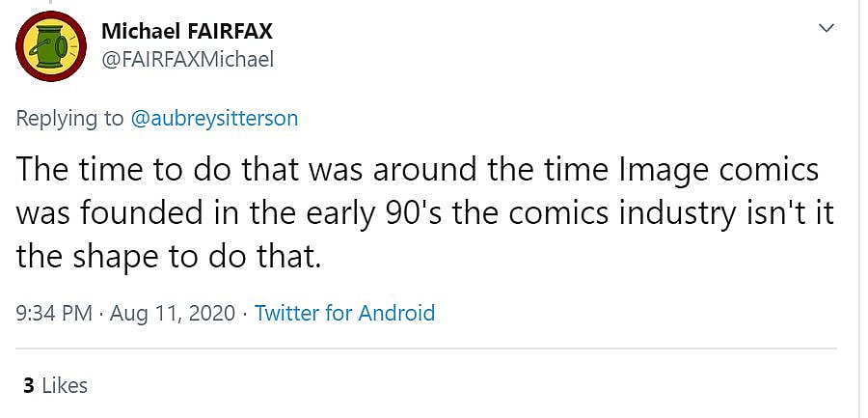Screen dimensions: 868x418
Task: Expand the tweet options chevron
Action: (x=827, y=28)
